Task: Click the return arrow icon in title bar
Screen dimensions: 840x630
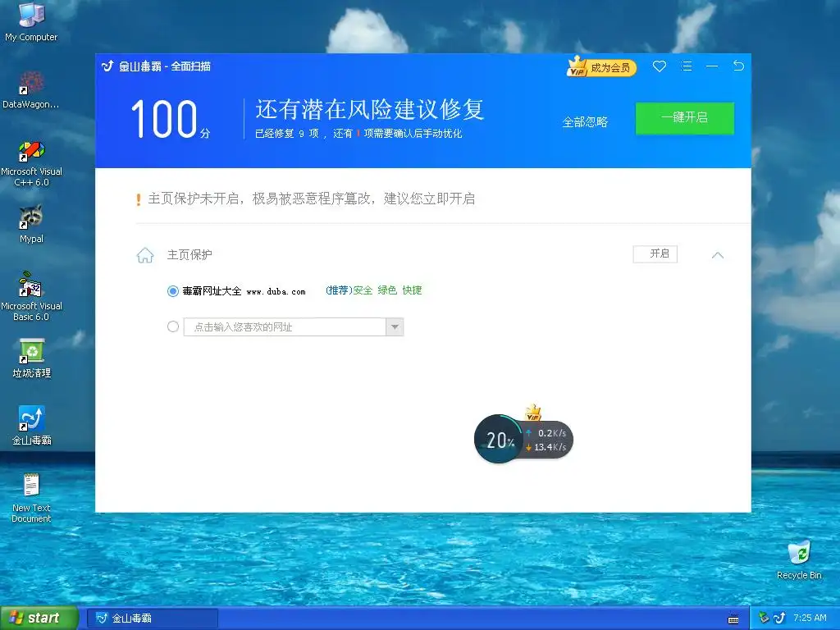Action: (x=738, y=66)
